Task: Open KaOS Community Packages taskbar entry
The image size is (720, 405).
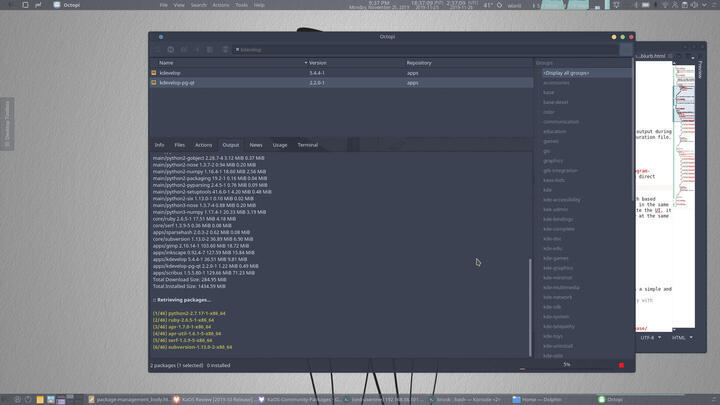Action: 300,399
